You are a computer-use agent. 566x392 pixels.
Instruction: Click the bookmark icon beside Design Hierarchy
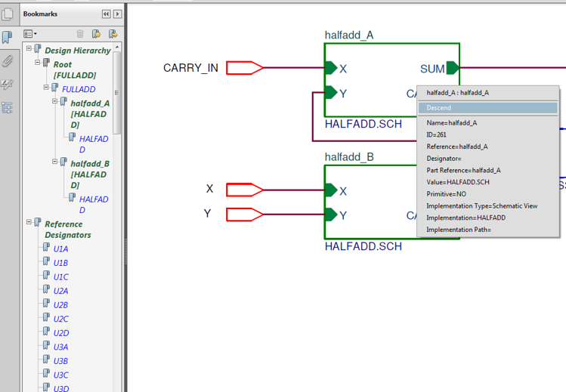point(38,48)
